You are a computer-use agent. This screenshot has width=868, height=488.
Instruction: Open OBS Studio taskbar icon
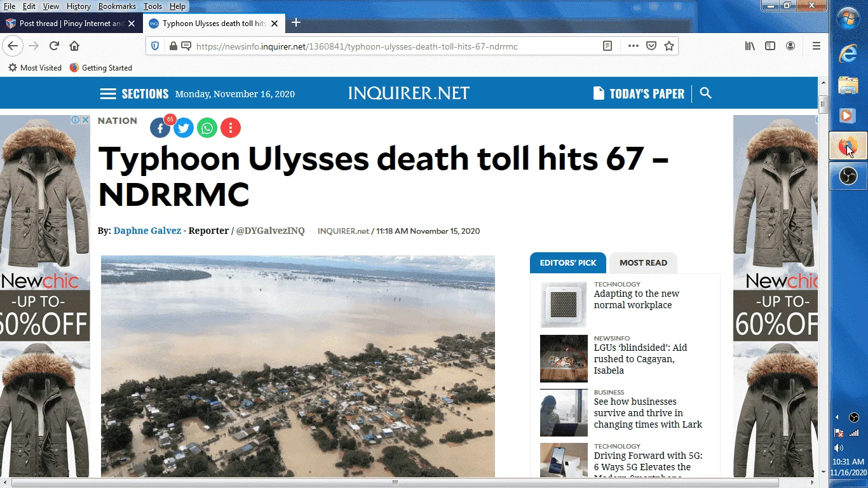tap(848, 176)
